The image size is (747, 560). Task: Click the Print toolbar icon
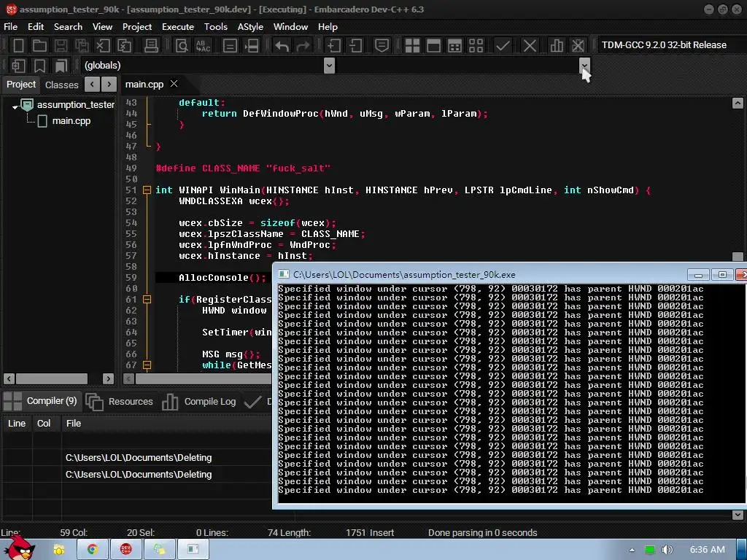tap(151, 45)
